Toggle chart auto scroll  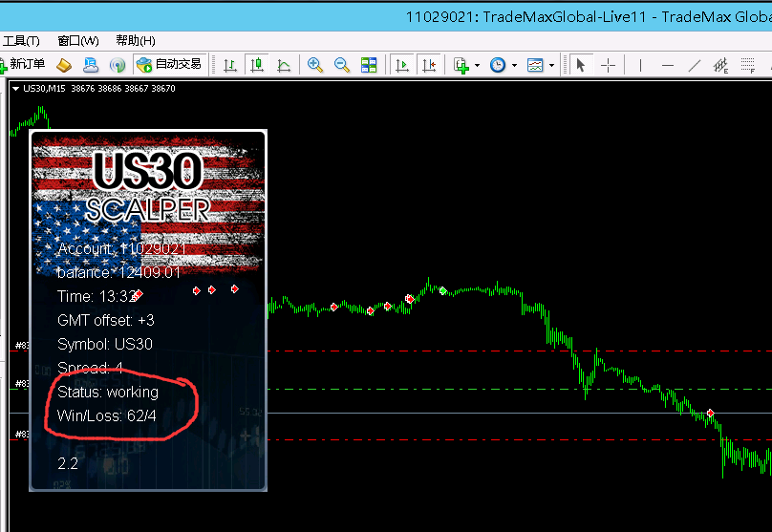coord(402,65)
